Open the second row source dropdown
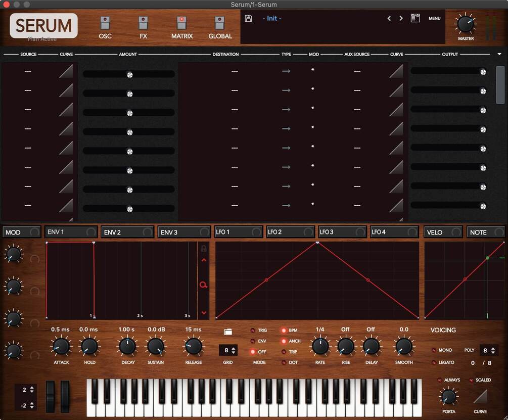Image resolution: width=508 pixels, height=420 pixels. tap(28, 90)
